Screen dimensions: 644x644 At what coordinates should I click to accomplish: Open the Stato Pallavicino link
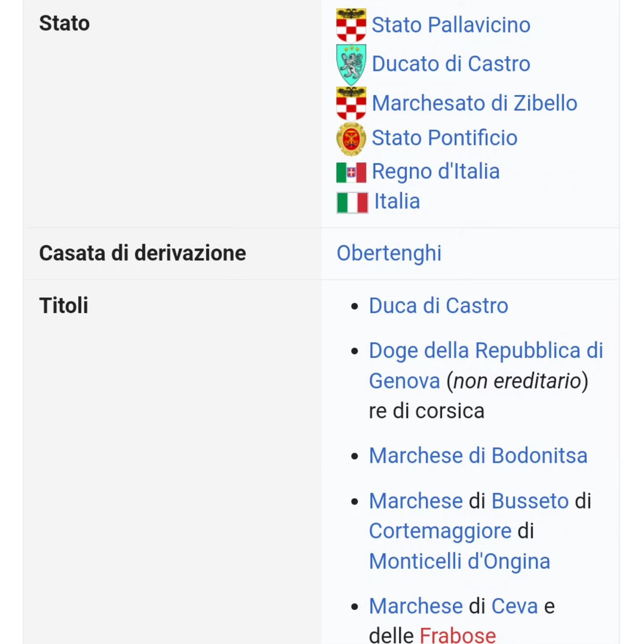pyautogui.click(x=451, y=25)
